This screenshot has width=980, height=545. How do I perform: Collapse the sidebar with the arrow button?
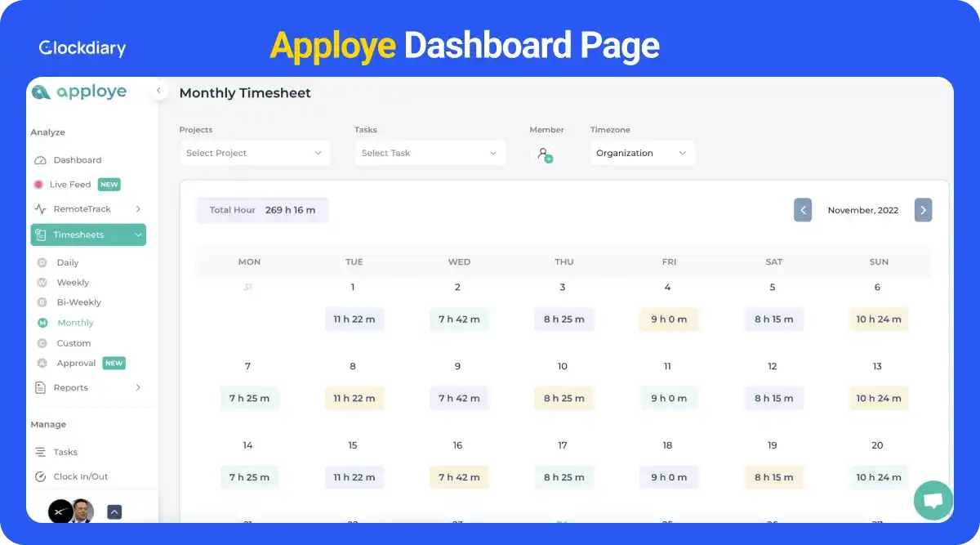(158, 92)
